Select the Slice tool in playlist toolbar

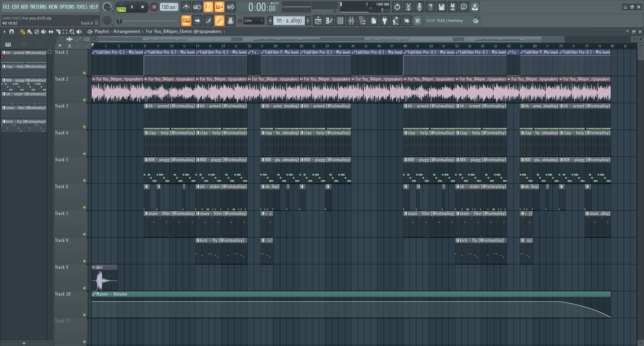coord(58,32)
